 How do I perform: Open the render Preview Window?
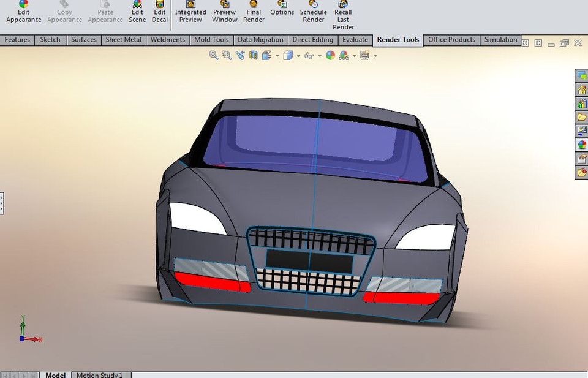tap(225, 12)
